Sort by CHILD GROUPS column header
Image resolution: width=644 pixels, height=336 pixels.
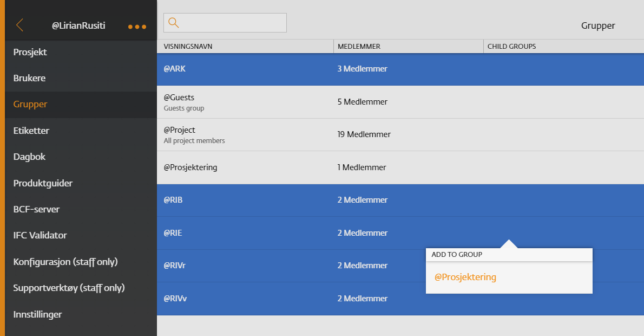tap(512, 47)
